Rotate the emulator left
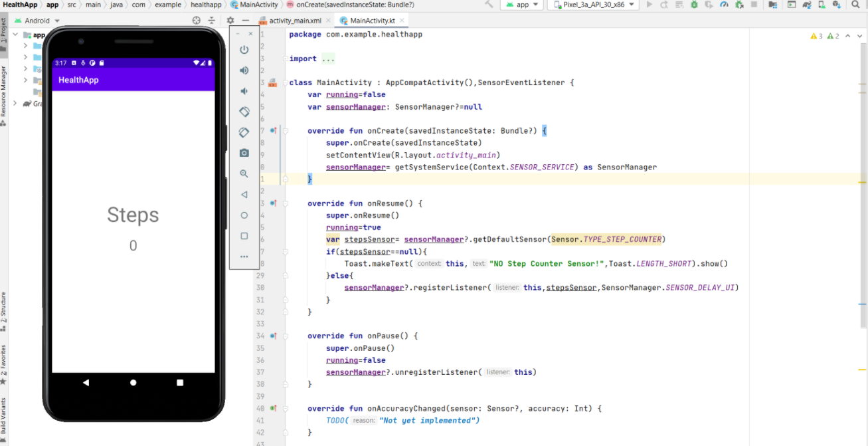868x446 pixels. click(244, 112)
